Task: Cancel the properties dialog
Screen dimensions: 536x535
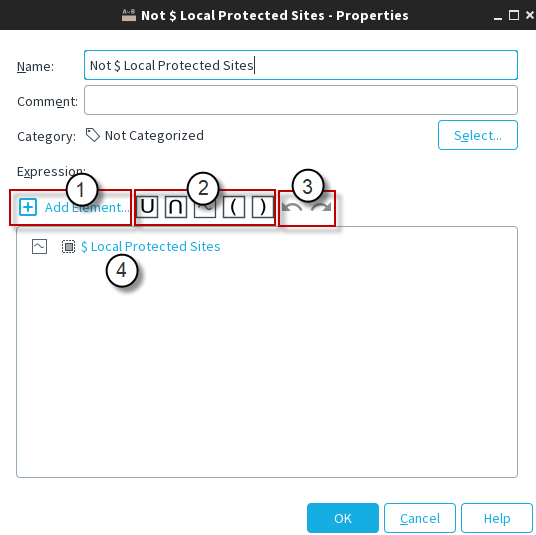Action: point(420,518)
